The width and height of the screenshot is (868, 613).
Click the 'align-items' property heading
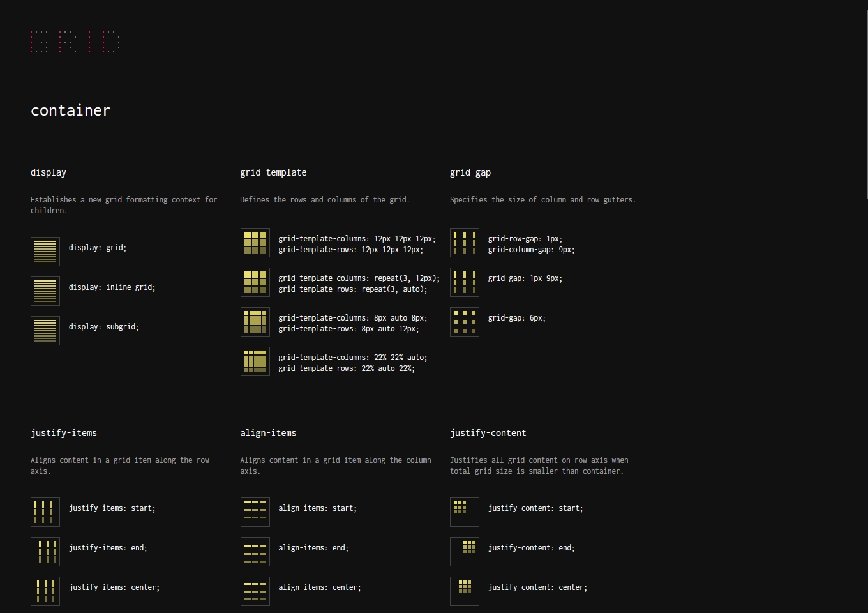pyautogui.click(x=268, y=433)
